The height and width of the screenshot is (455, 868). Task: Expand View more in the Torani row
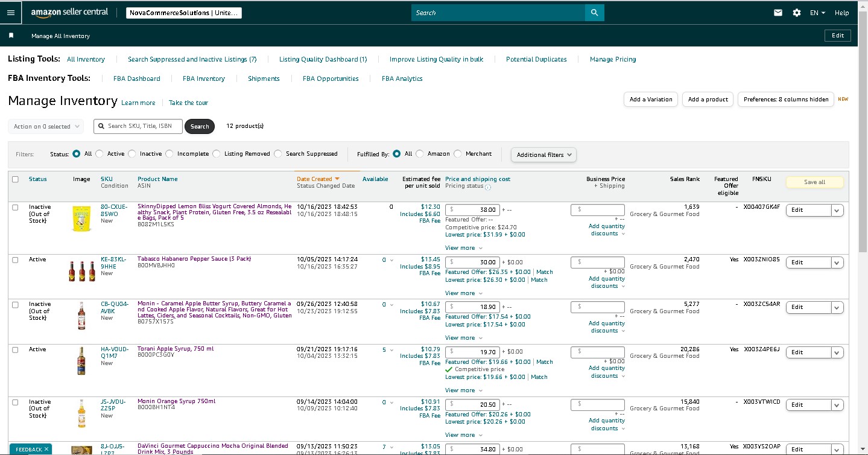pyautogui.click(x=464, y=390)
